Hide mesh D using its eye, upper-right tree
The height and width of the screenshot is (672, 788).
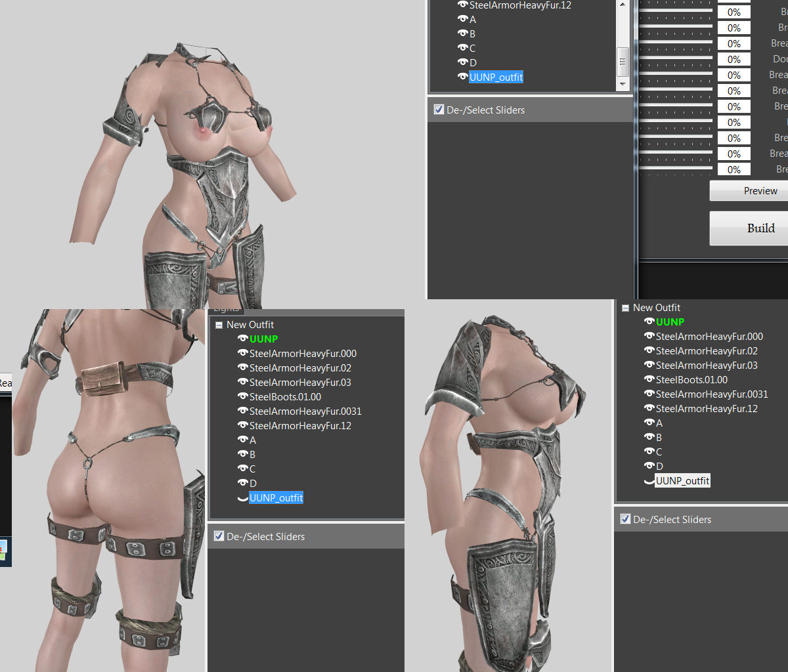(463, 63)
